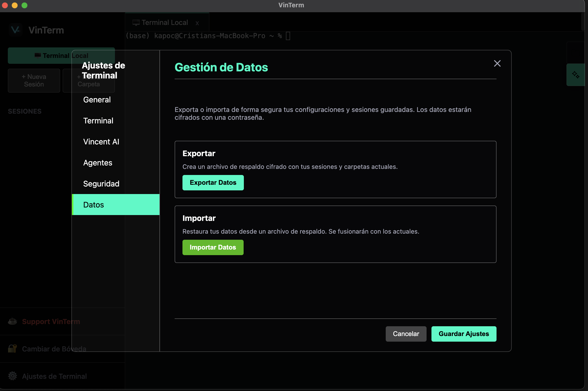Switch to Vincent AI settings
The height and width of the screenshot is (391, 588).
(115, 142)
